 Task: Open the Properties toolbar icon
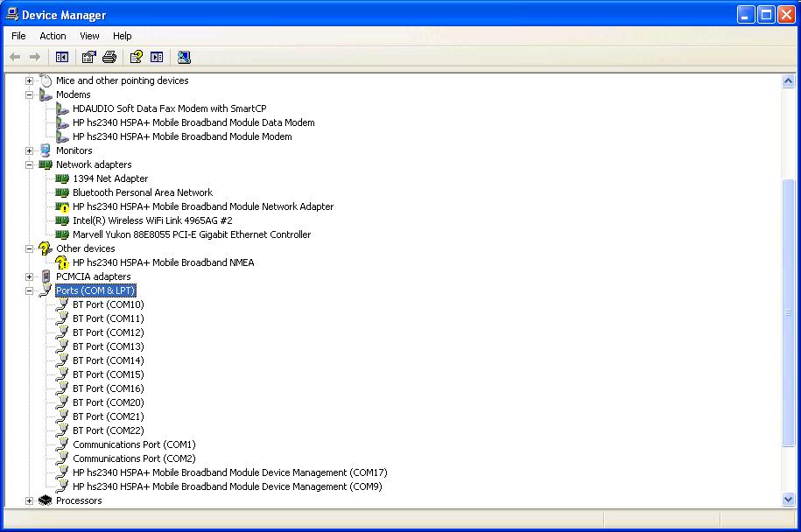pyautogui.click(x=89, y=57)
